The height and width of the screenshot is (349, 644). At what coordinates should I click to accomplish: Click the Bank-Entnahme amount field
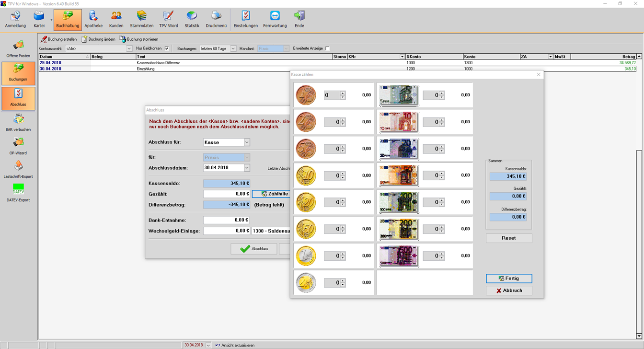coord(226,220)
